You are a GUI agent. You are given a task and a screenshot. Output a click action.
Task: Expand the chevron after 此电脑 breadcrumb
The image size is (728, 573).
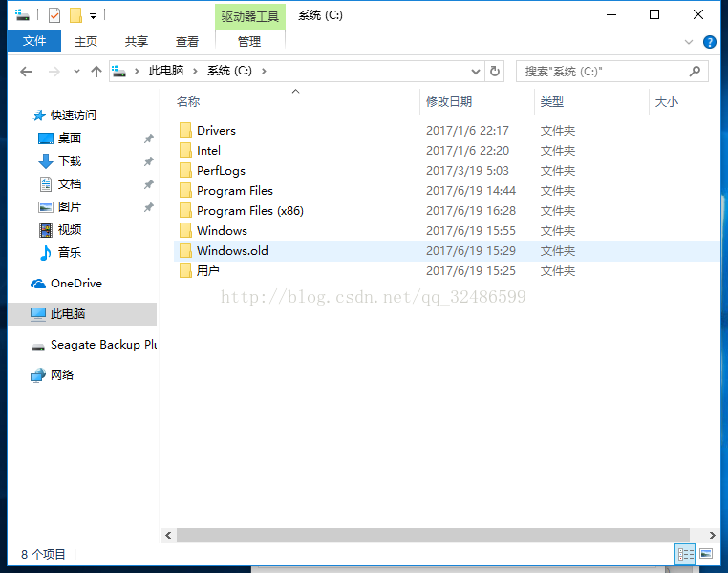(195, 71)
